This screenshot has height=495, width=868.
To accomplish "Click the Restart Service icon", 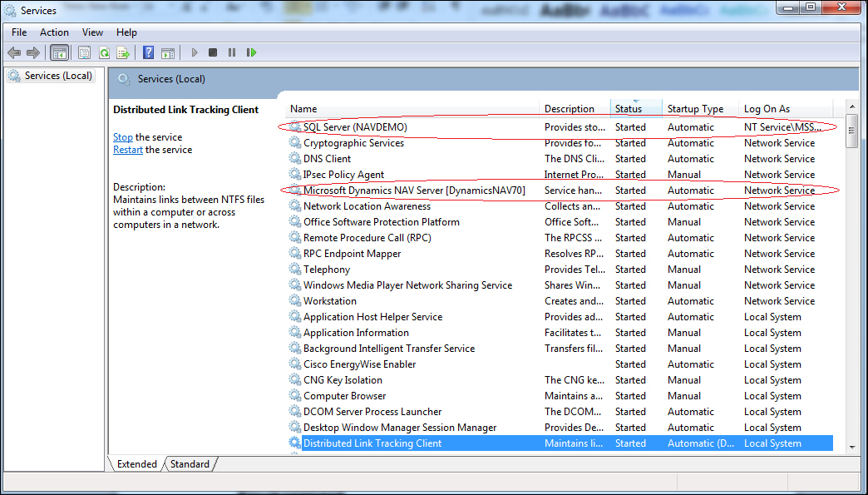I will coord(251,52).
